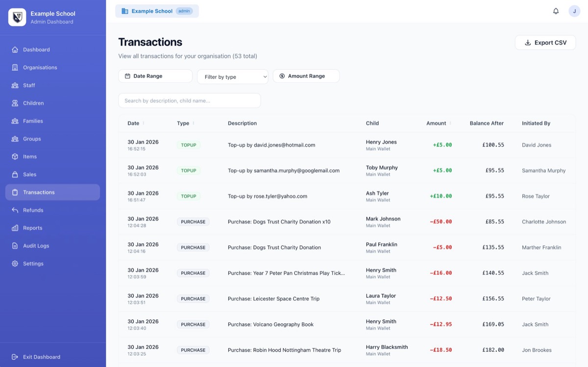The height and width of the screenshot is (367, 588).
Task: Click the Example School admin header badge
Action: click(157, 11)
